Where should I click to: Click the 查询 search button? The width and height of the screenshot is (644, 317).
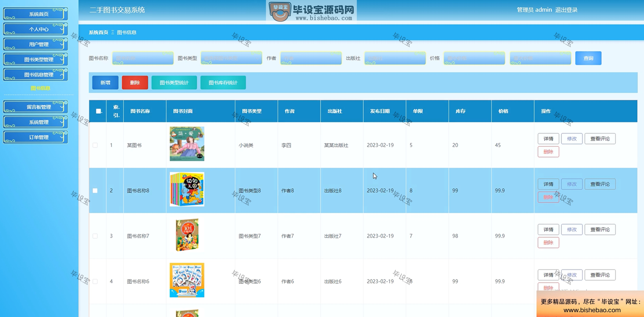(x=588, y=58)
